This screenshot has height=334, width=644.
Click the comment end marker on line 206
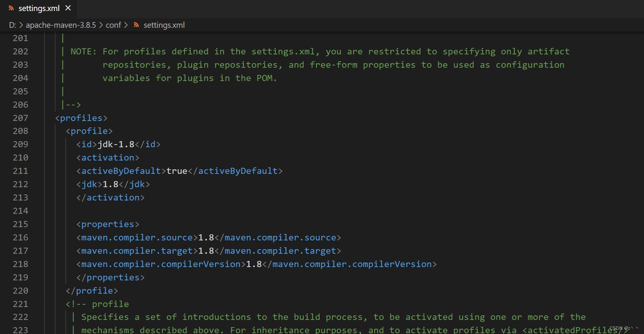pyautogui.click(x=73, y=105)
